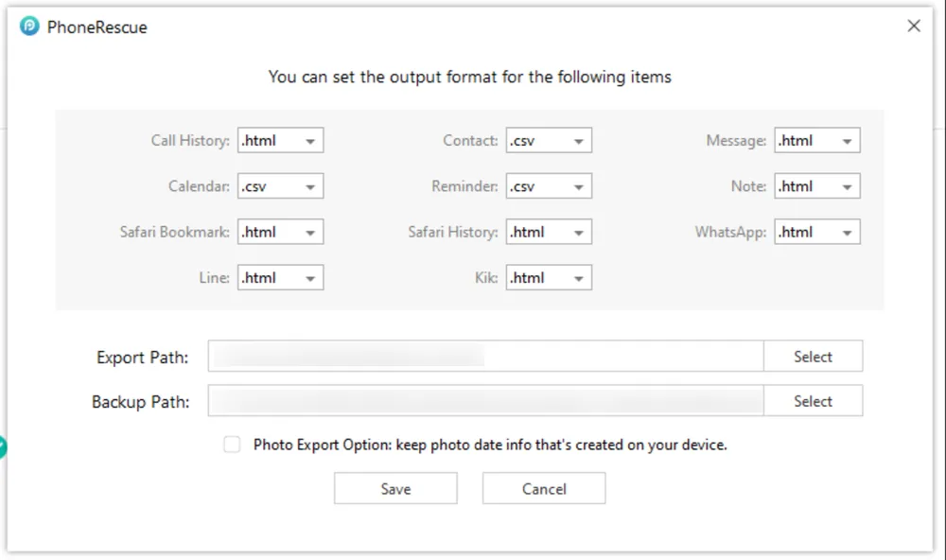
Task: Enable the Photo Export Option checkbox
Action: click(232, 445)
